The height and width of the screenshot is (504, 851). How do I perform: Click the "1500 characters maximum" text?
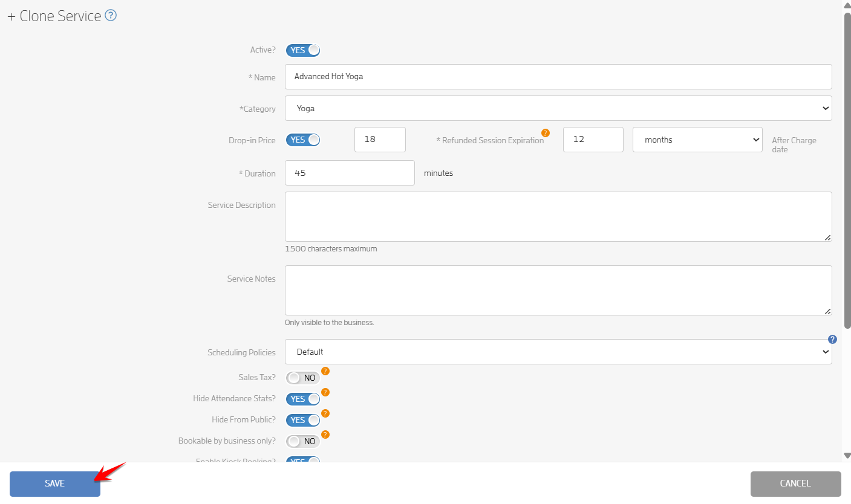click(331, 249)
